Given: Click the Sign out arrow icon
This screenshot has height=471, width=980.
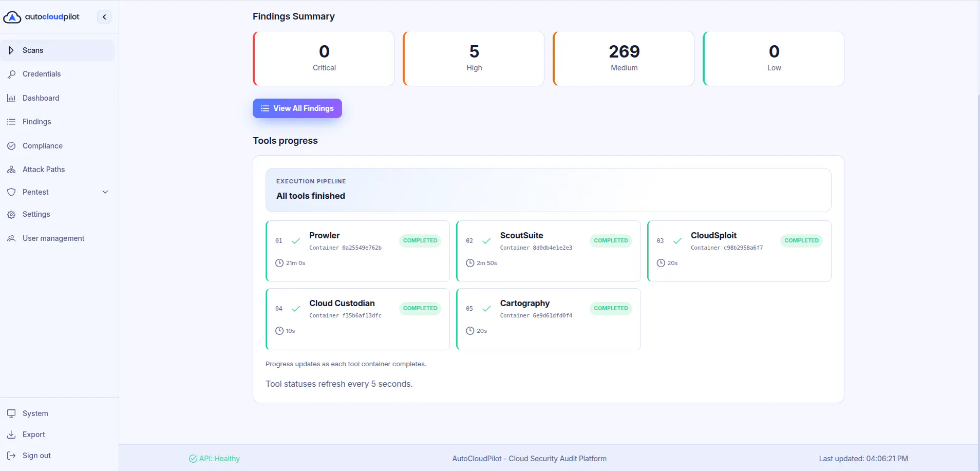Looking at the screenshot, I should pyautogui.click(x=11, y=456).
